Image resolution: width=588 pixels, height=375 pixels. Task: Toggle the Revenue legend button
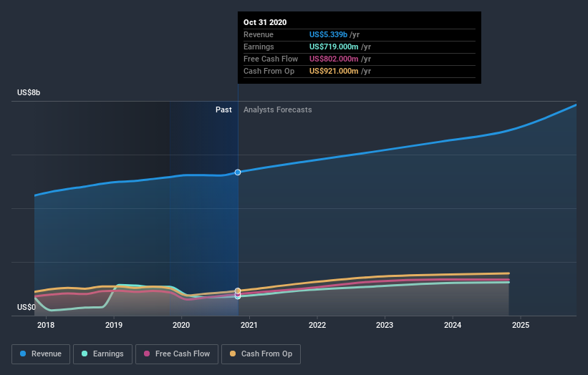pyautogui.click(x=41, y=354)
